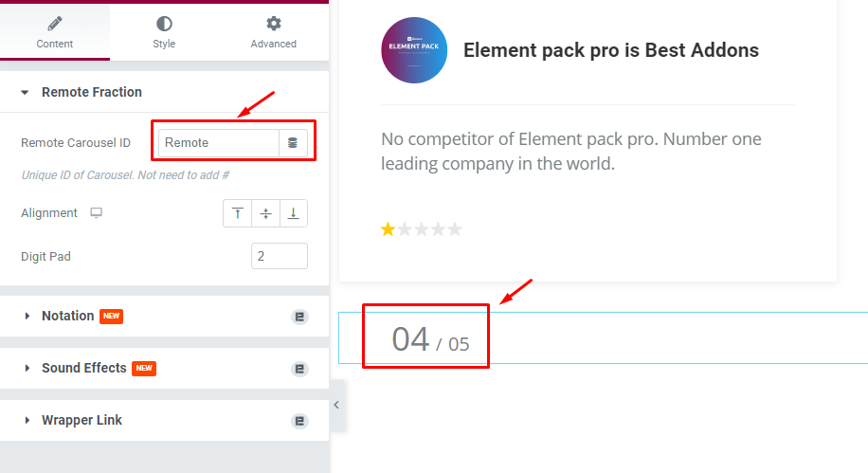Click the responsive desktop device icon

click(x=97, y=212)
